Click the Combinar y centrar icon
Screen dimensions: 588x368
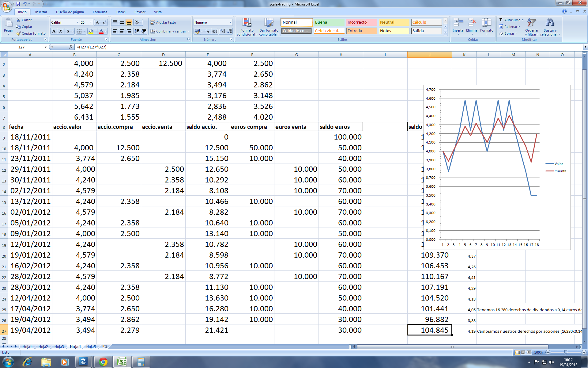(x=153, y=31)
